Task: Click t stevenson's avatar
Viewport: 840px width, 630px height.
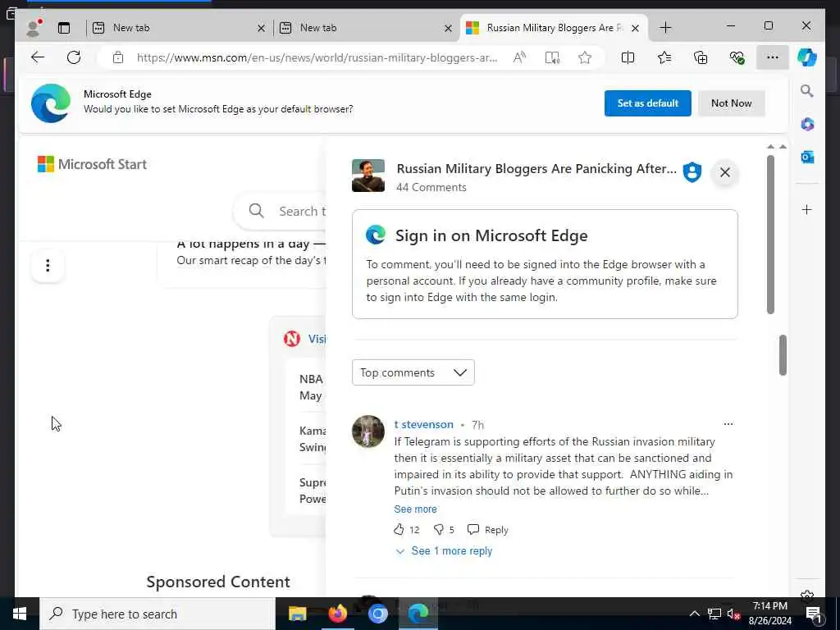Action: [x=368, y=431]
